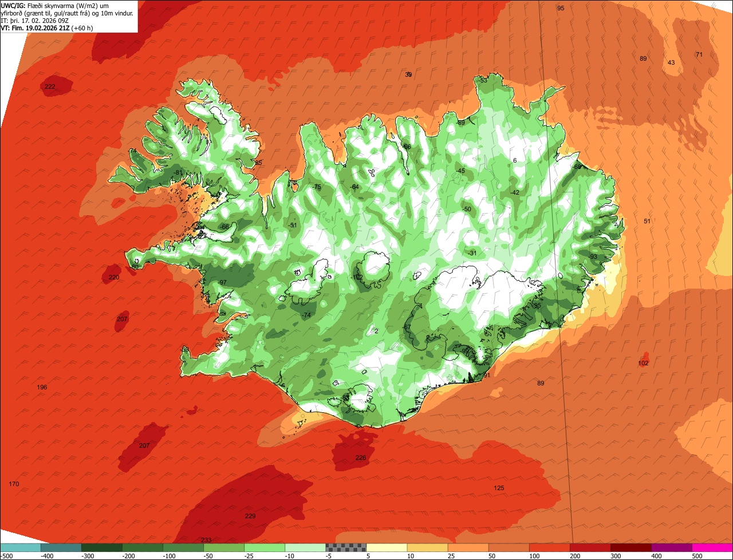Click the -81 value in the Westfjords
The width and height of the screenshot is (733, 560).
(178, 172)
